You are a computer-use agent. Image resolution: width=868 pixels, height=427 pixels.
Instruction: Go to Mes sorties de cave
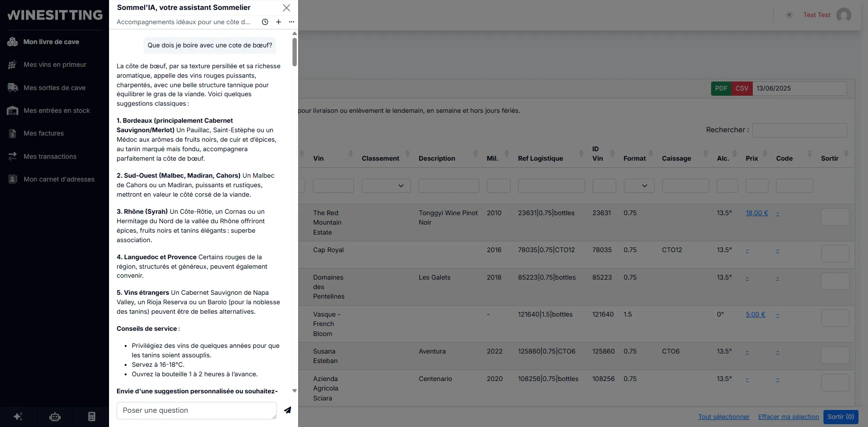[x=55, y=88]
